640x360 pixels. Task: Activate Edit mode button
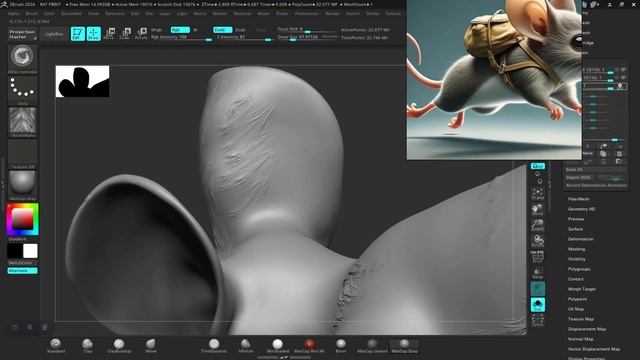click(x=78, y=34)
